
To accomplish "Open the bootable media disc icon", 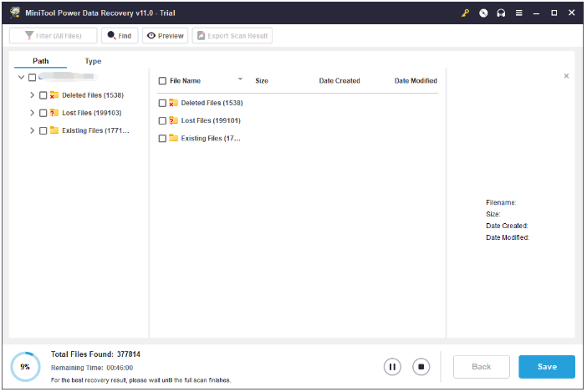I will pyautogui.click(x=483, y=13).
